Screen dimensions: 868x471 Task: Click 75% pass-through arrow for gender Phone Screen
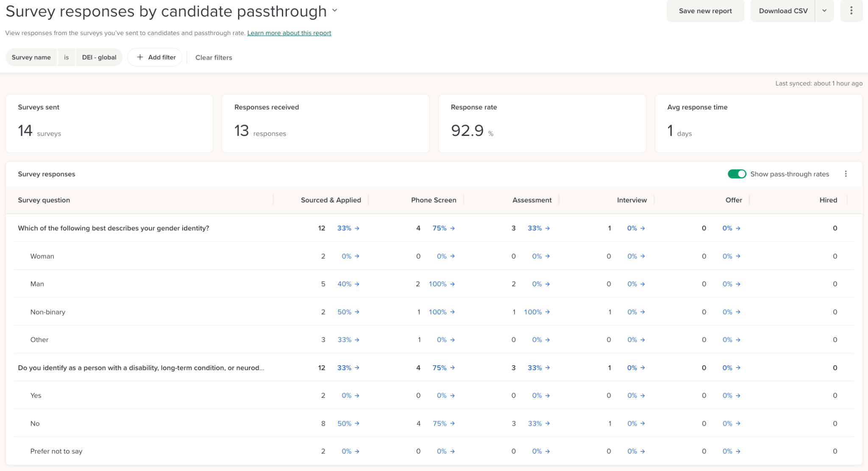[x=452, y=228]
